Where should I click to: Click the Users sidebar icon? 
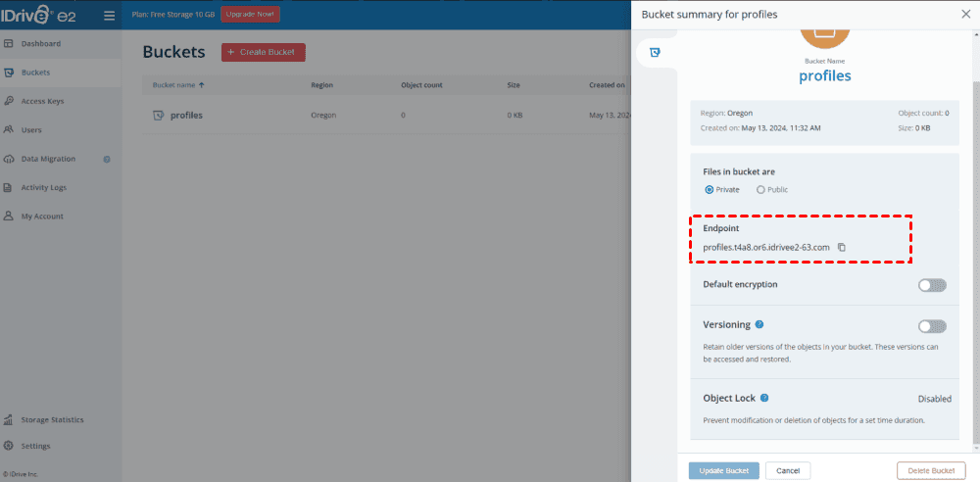(x=9, y=130)
